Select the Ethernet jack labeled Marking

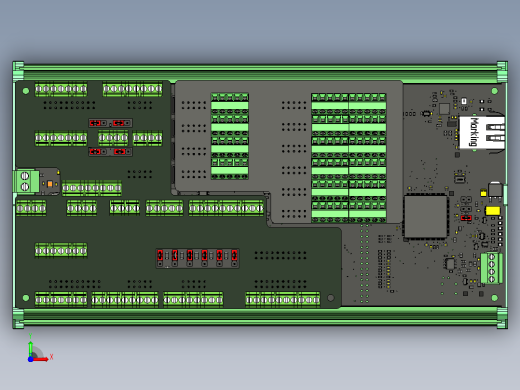(482, 132)
